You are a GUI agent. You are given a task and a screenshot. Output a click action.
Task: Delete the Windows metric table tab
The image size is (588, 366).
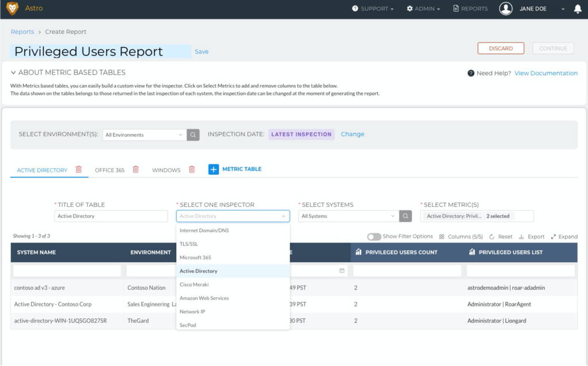pyautogui.click(x=192, y=169)
